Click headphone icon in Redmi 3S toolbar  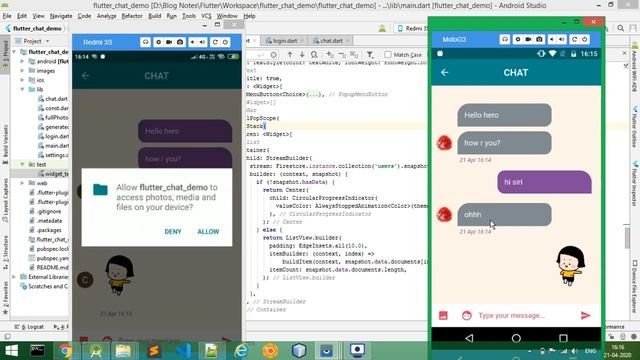point(145,42)
